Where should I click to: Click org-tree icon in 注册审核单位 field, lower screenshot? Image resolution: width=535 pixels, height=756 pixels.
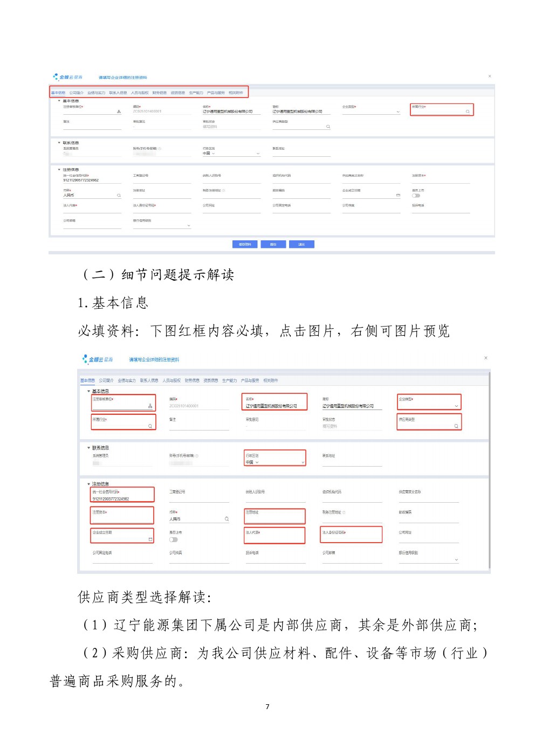pos(150,406)
